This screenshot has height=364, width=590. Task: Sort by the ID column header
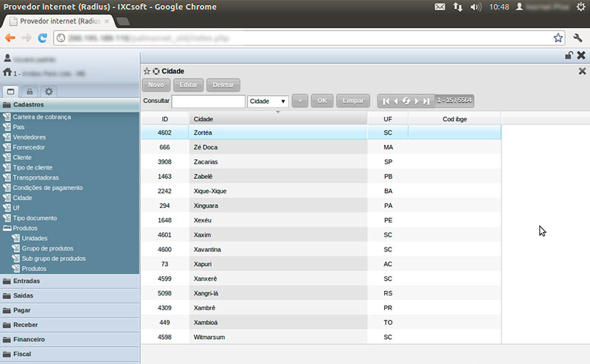[x=164, y=119]
